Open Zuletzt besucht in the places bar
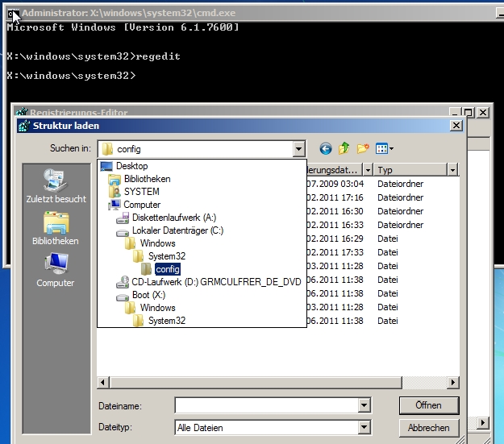Image resolution: width=504 pixels, height=444 pixels. pos(56,186)
